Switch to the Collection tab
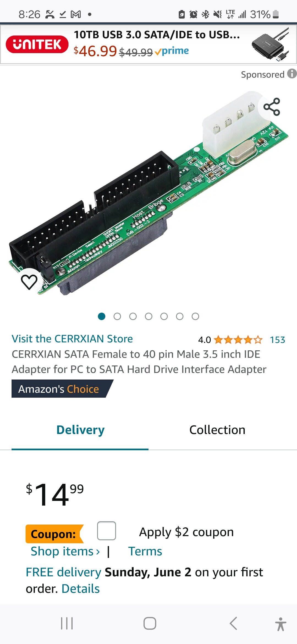Viewport: 297px width, 644px height. pos(217,430)
